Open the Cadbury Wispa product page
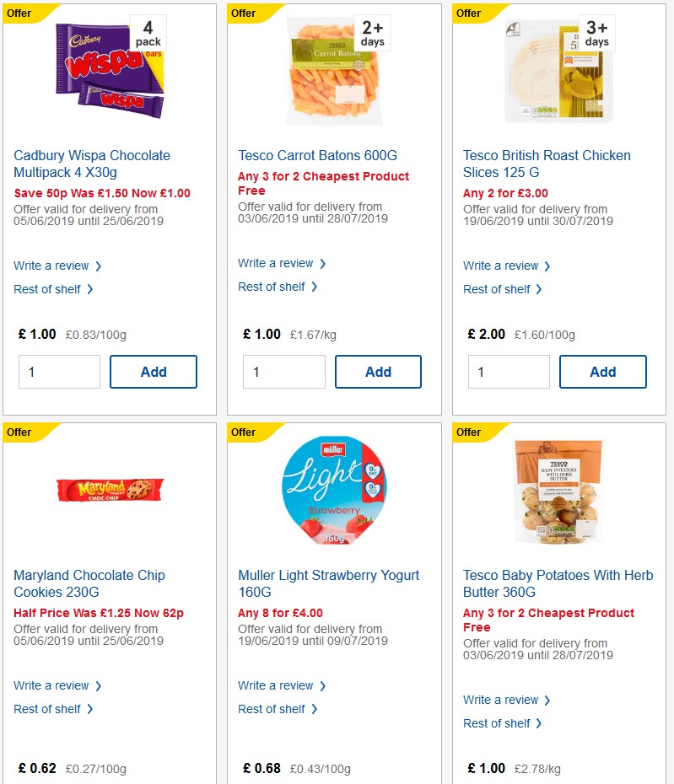This screenshot has width=674, height=784. click(x=92, y=164)
